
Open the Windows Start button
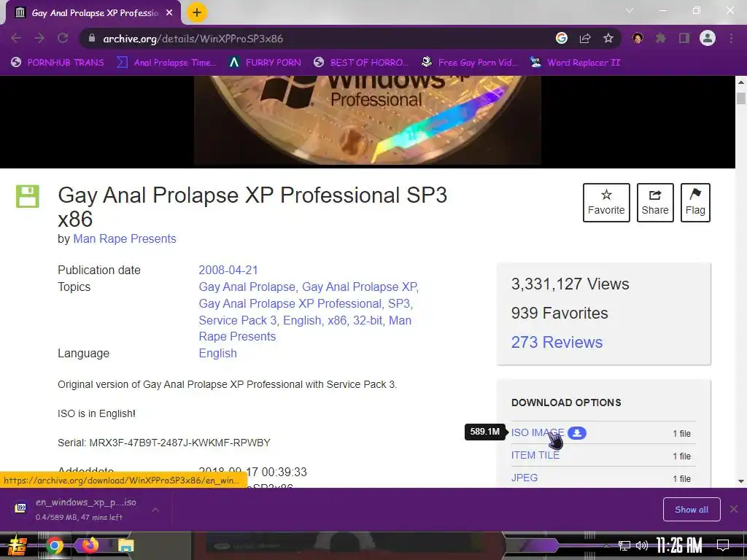[17, 545]
